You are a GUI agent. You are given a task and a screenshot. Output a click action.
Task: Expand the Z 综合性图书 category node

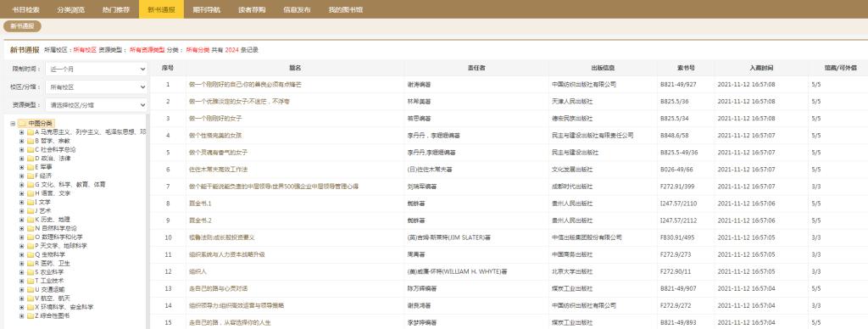(21, 315)
